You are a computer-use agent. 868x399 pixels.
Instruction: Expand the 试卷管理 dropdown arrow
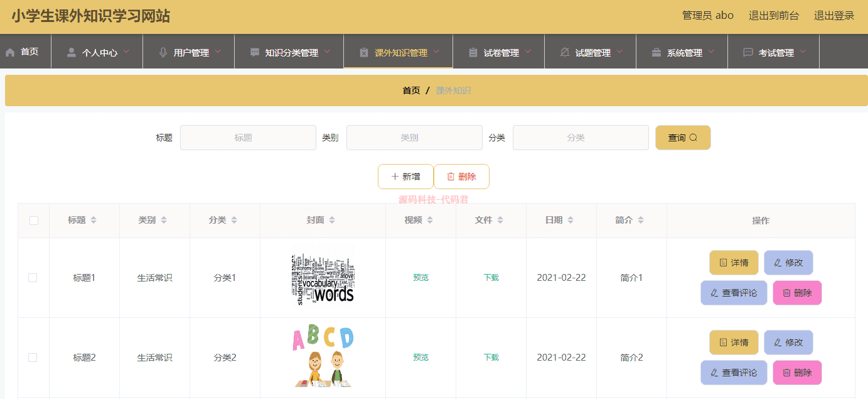coord(528,52)
